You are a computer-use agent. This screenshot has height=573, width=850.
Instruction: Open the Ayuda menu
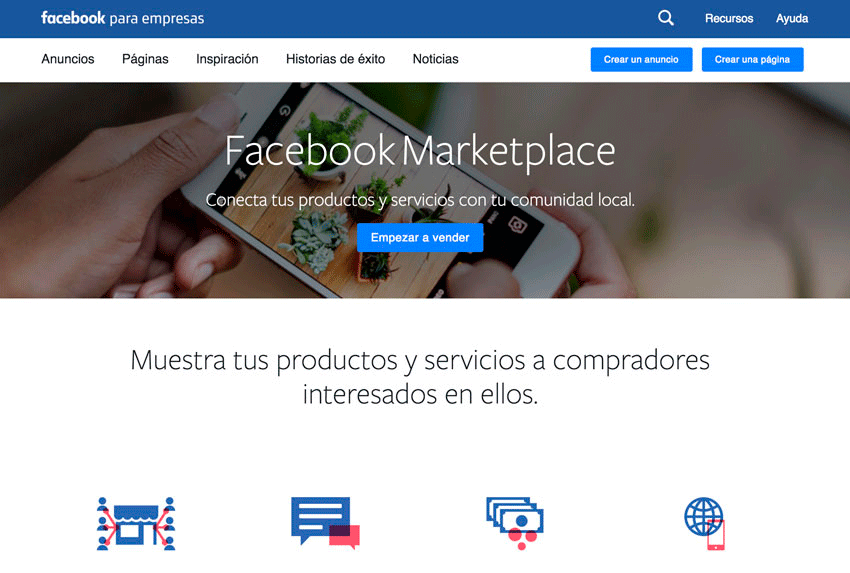coord(792,18)
